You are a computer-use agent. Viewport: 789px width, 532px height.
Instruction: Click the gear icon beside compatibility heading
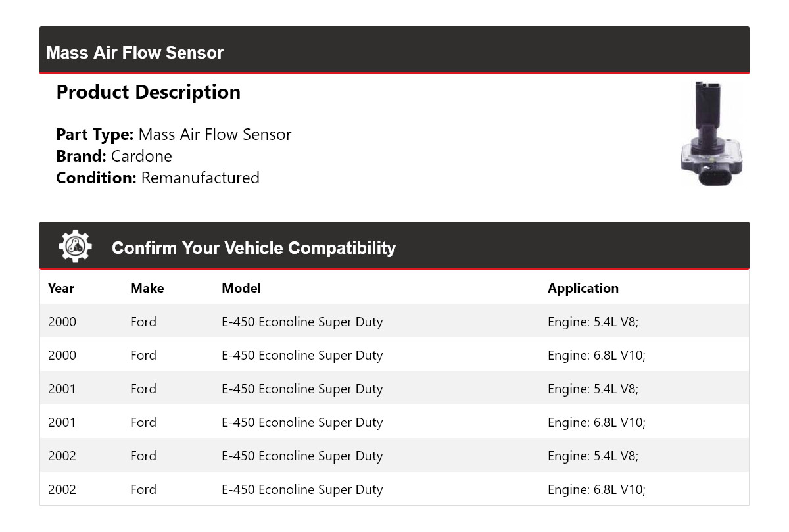[x=75, y=247]
